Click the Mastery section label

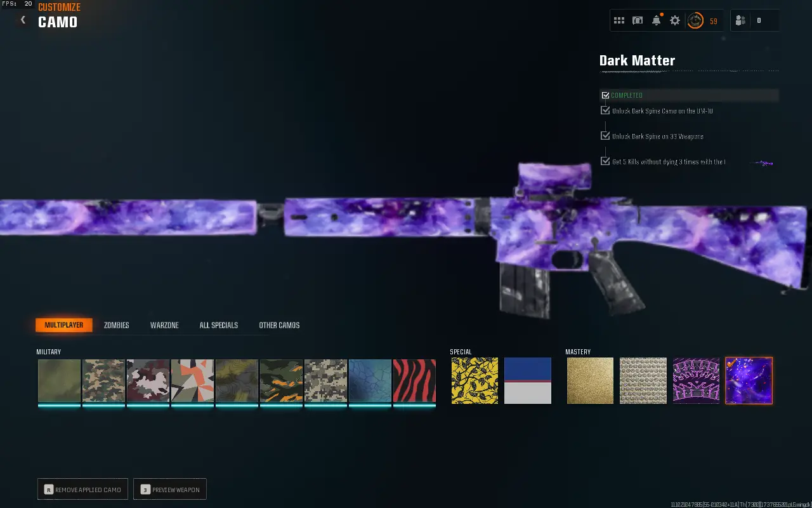[578, 352]
